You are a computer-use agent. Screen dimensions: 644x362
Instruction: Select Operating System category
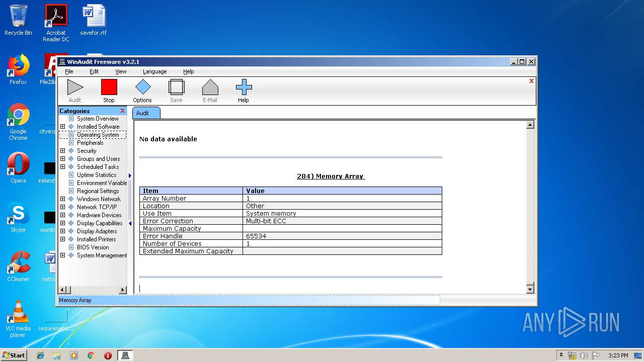tap(98, 135)
